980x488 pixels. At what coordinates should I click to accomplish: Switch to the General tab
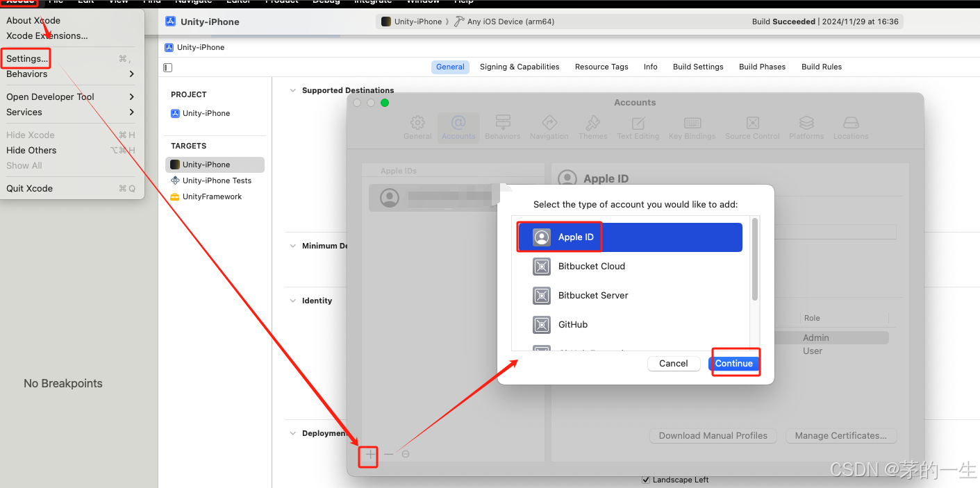(x=450, y=67)
